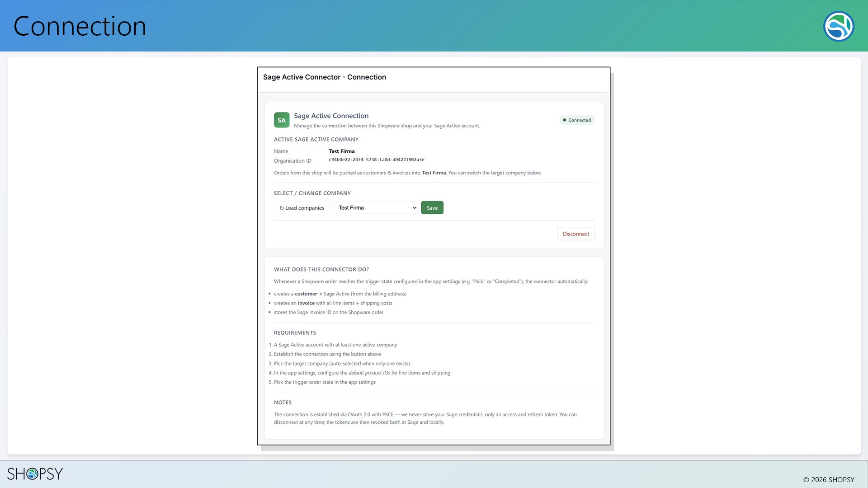This screenshot has height=488, width=868.
Task: Click the REQUIREMENTS heading
Action: pyautogui.click(x=295, y=333)
